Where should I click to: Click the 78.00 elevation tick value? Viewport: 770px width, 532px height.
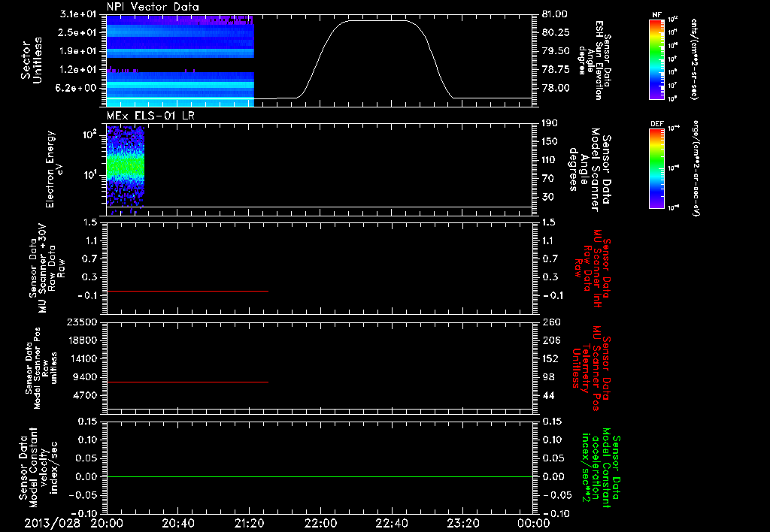(x=555, y=88)
